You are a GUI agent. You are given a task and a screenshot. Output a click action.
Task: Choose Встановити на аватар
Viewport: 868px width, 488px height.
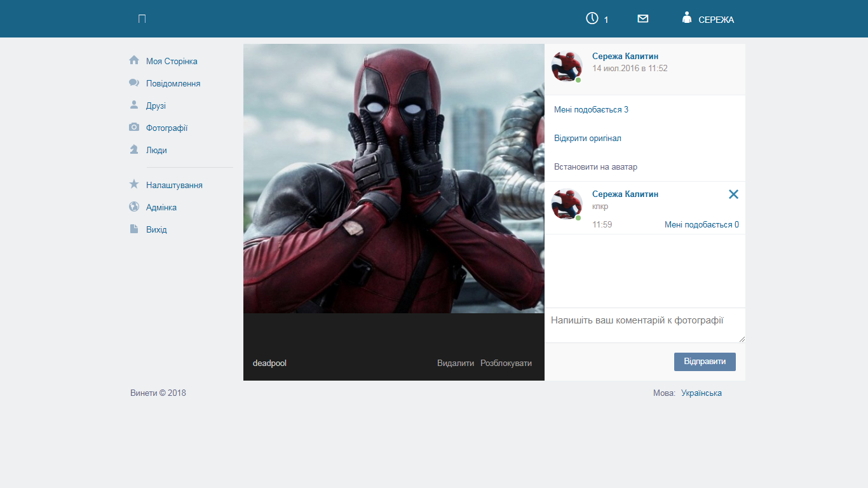(x=595, y=167)
